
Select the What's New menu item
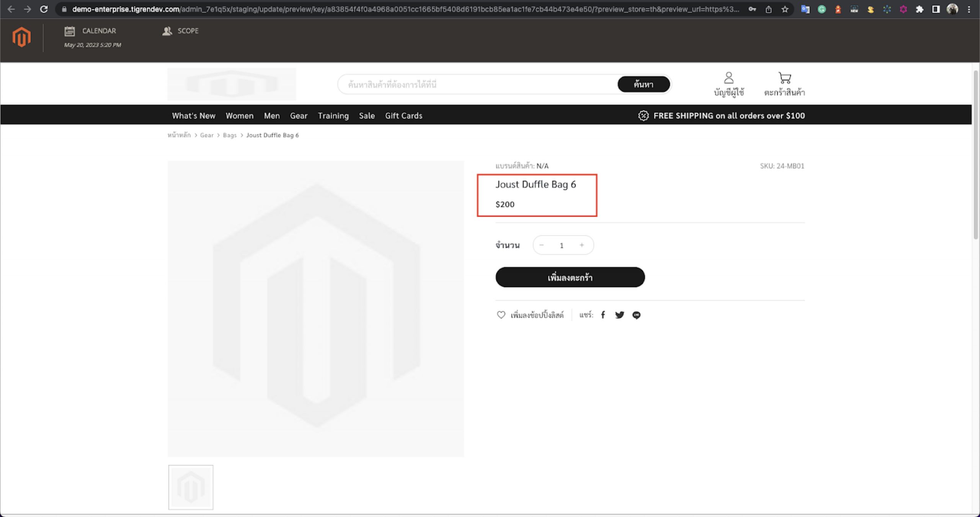pos(193,116)
